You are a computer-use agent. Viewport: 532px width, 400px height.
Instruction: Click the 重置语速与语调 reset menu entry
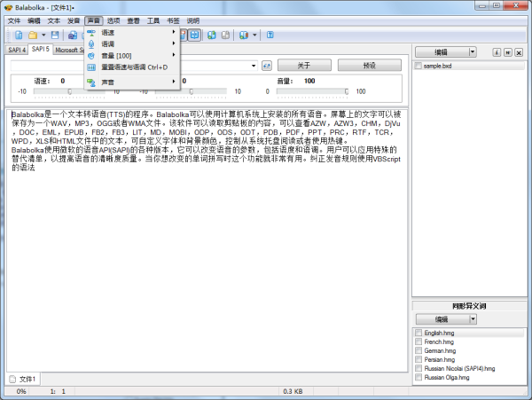tap(134, 67)
